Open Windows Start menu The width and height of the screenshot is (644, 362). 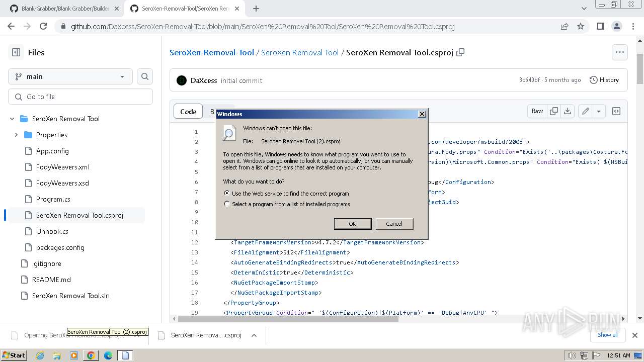(14, 355)
